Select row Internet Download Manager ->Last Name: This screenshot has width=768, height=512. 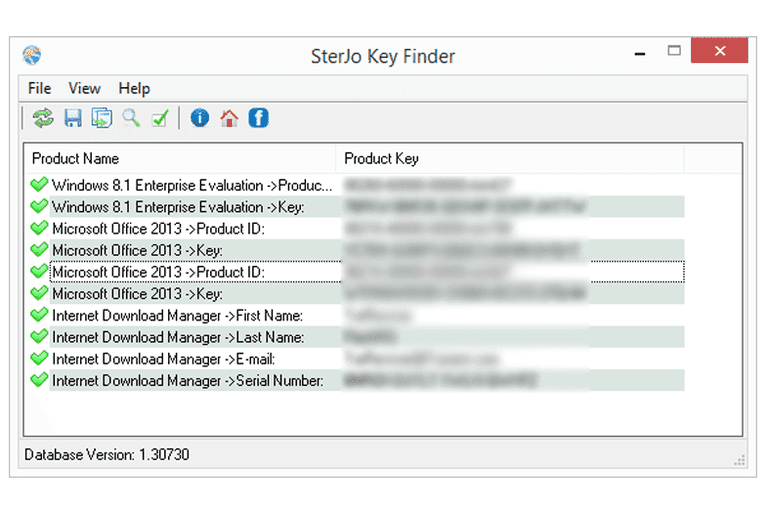click(x=356, y=337)
